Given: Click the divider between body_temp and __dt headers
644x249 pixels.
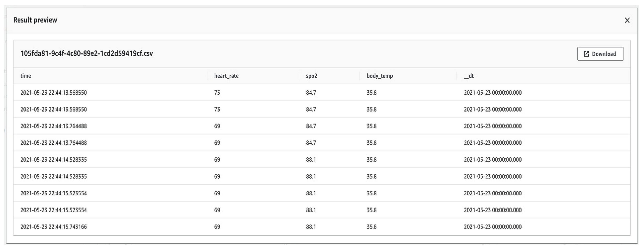Looking at the screenshot, I should pos(457,76).
